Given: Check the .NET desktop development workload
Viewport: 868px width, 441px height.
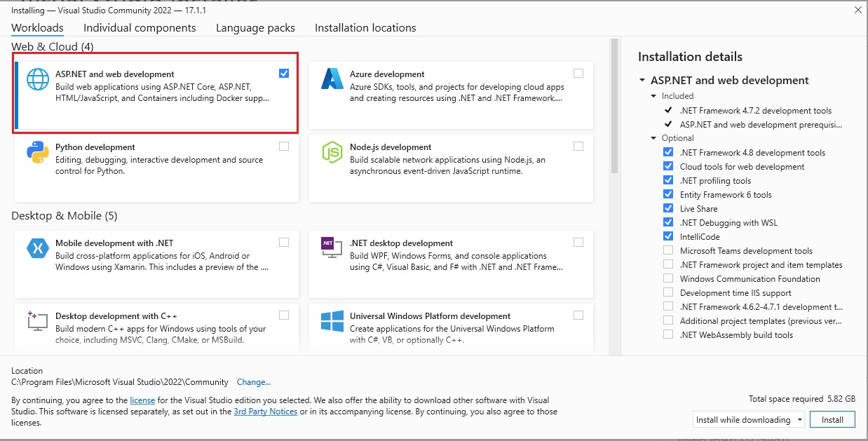Looking at the screenshot, I should [578, 242].
